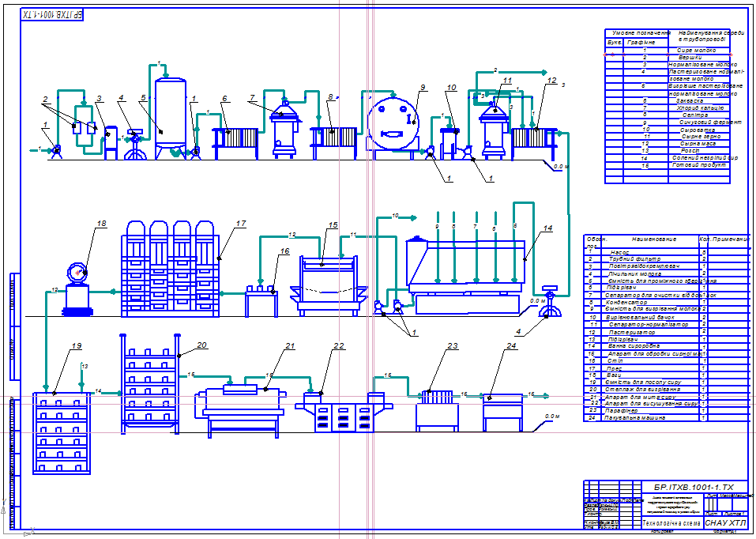Click the paraffiner unit labeled 23

[x=438, y=411]
